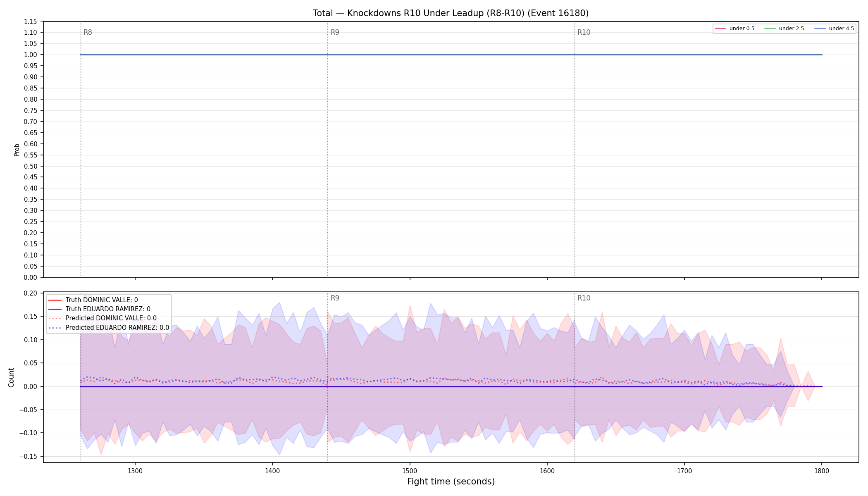Click the 1.00 tick on the Prob axis
868x496 pixels.
pos(30,55)
